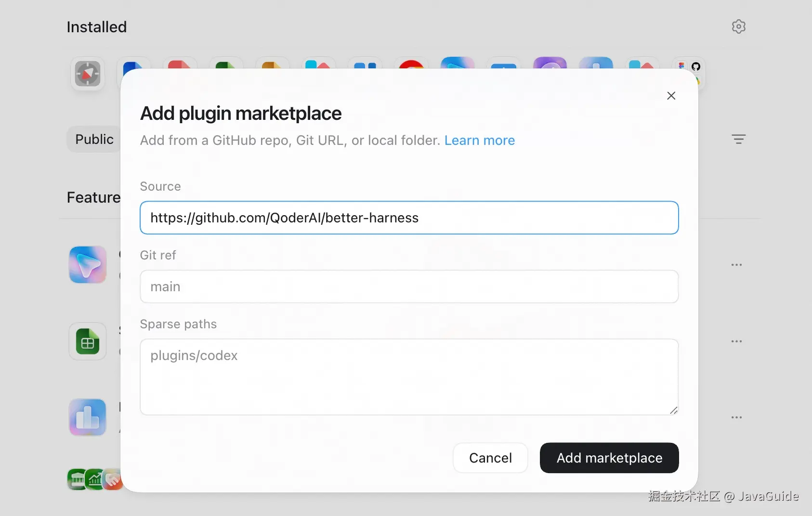Viewport: 812px width, 516px height.
Task: Switch to the Public tab
Action: [94, 139]
